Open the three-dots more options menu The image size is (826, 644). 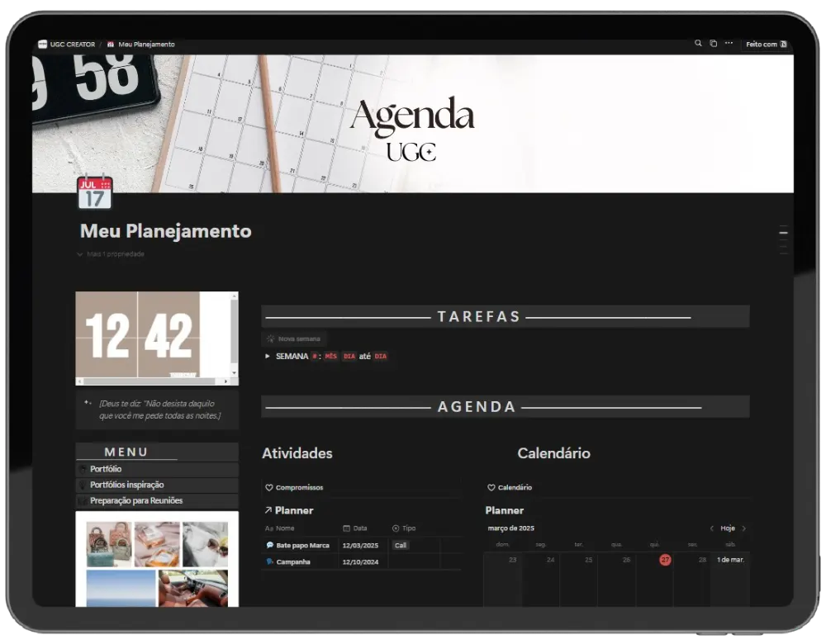pos(729,44)
